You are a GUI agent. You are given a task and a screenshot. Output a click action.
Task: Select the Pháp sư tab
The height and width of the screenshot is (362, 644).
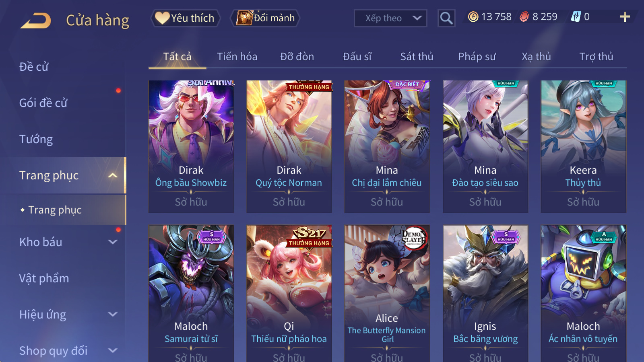(x=477, y=57)
